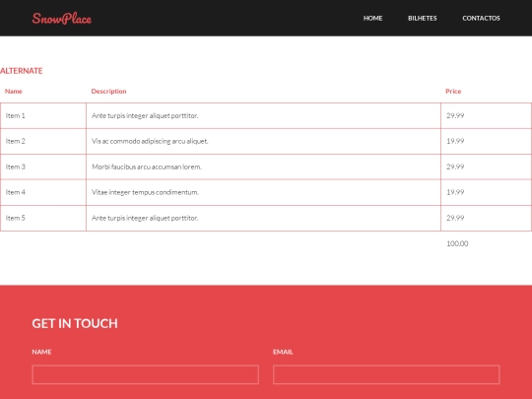Open the HOME menu item
This screenshot has width=532, height=399.
pos(372,19)
